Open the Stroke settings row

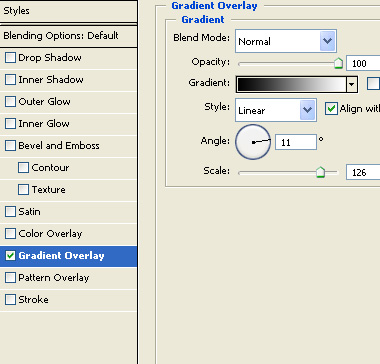tap(68, 300)
